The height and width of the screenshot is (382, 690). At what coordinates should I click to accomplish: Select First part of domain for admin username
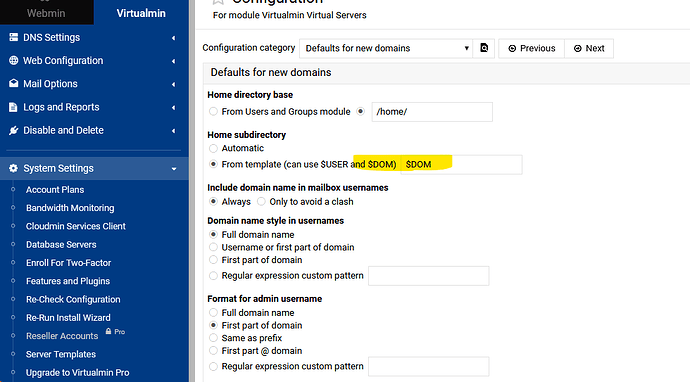213,325
